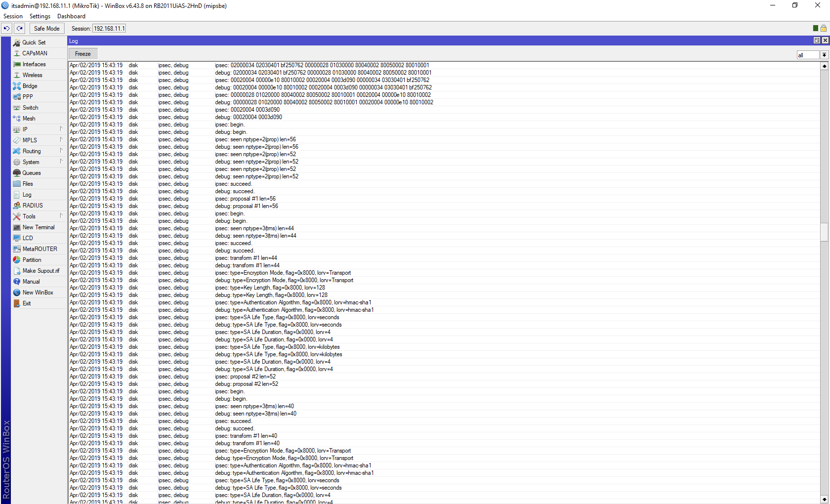This screenshot has height=504, width=830.
Task: Launch New WinBox session
Action: [38, 293]
